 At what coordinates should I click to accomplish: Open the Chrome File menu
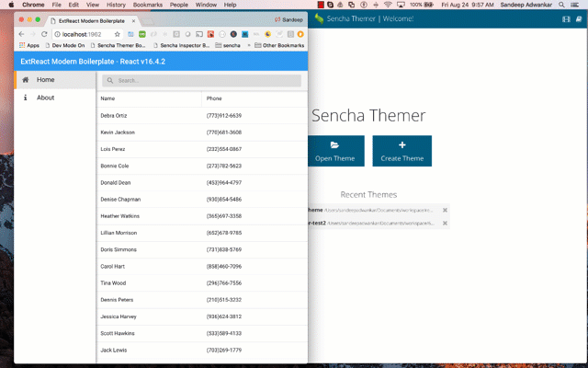(56, 5)
